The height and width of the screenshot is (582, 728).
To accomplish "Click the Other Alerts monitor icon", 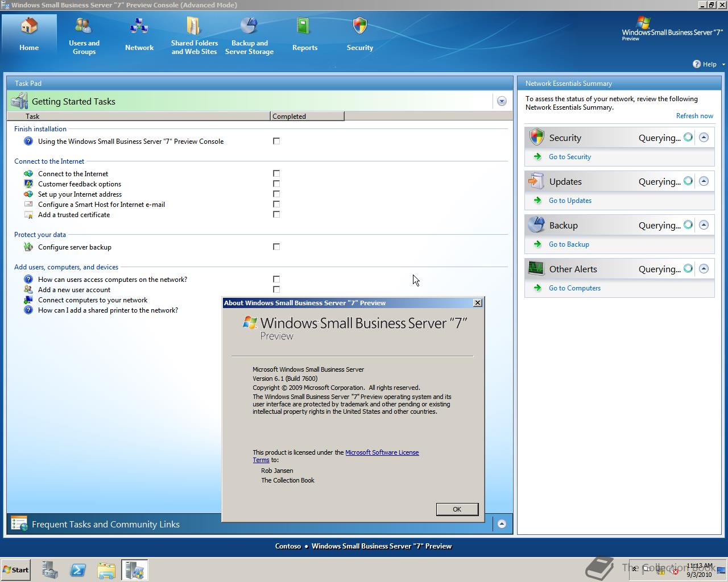I will 536,268.
